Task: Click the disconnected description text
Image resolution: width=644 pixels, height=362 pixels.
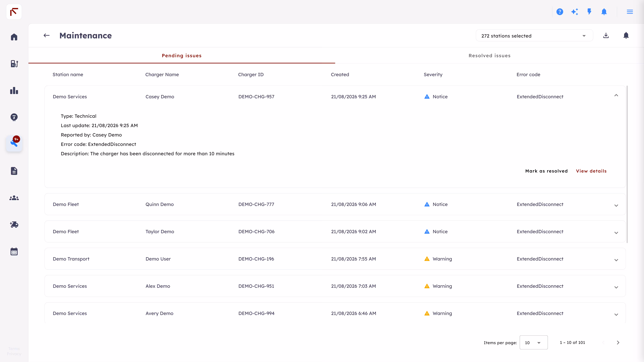Action: 147,154
